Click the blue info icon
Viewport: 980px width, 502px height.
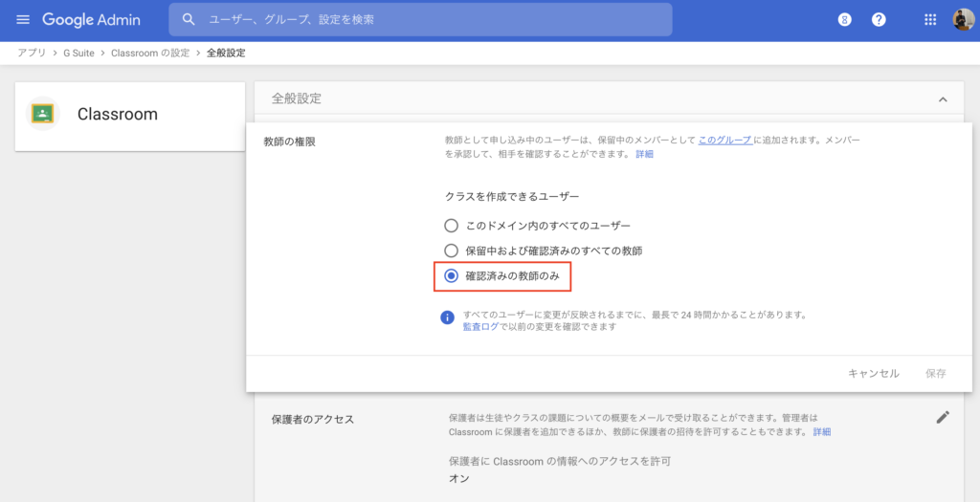pos(448,317)
